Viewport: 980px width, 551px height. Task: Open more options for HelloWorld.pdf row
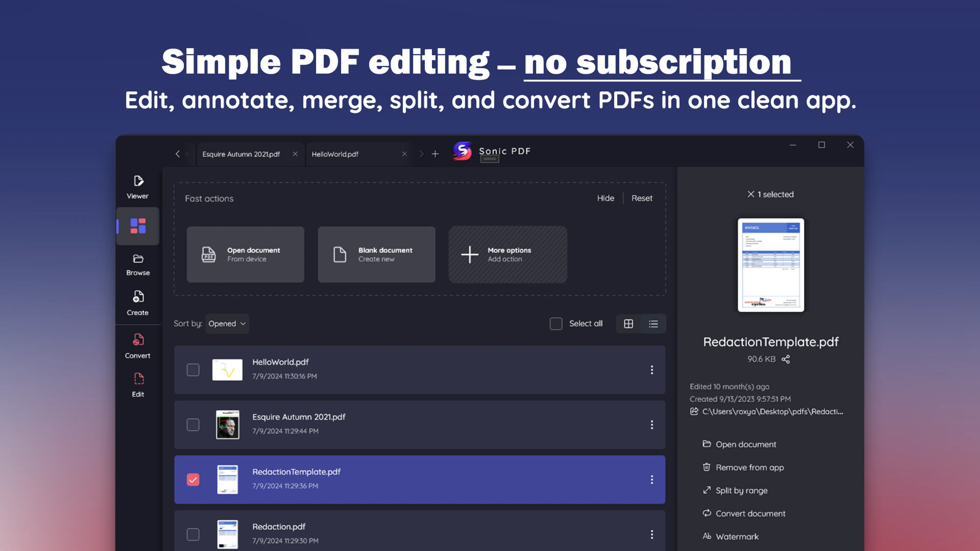(x=652, y=370)
